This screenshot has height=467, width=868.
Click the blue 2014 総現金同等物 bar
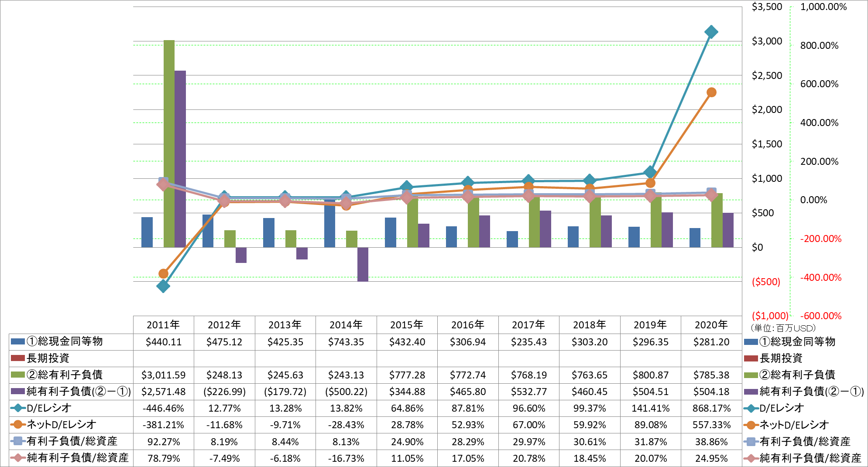tap(329, 223)
